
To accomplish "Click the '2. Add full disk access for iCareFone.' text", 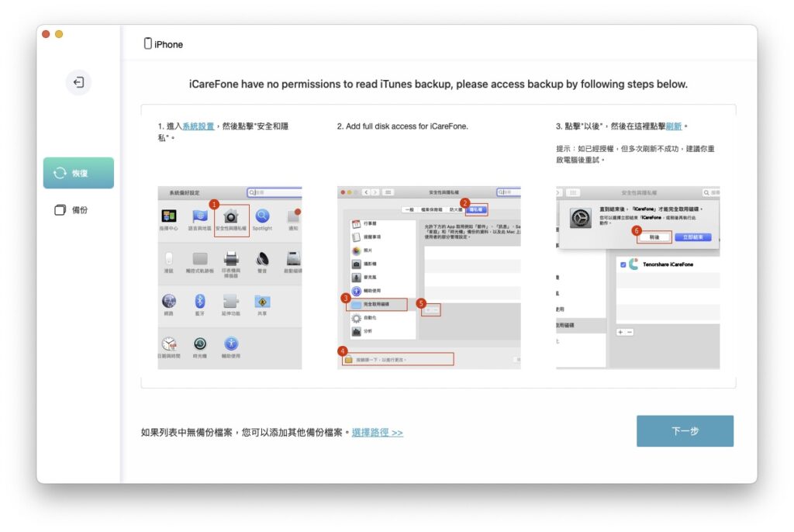I will (402, 126).
